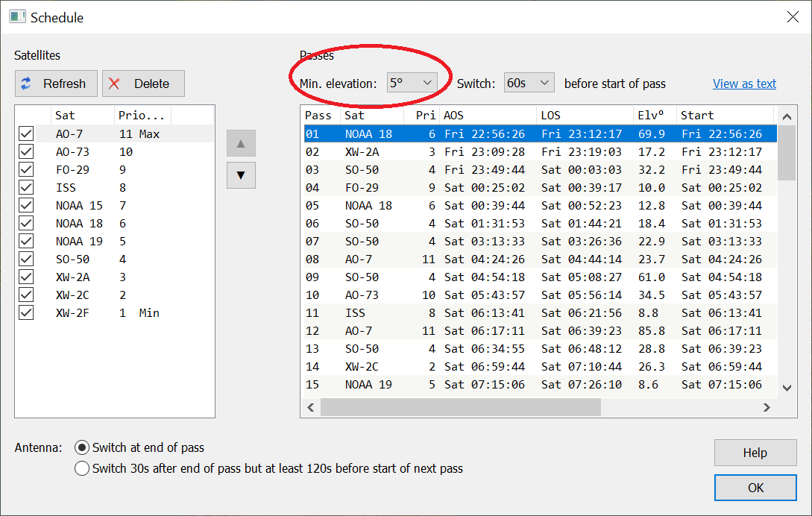Click the AOS column header
812x516 pixels.
(487, 116)
